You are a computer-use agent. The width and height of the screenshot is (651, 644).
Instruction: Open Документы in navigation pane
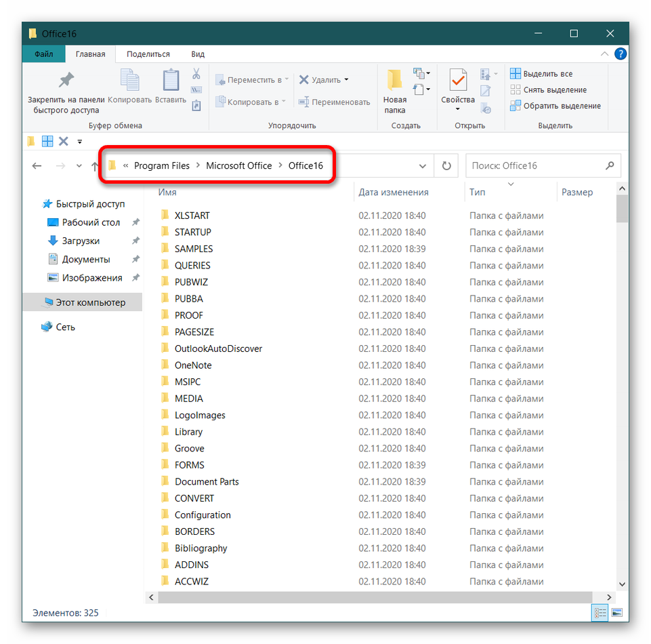click(x=79, y=259)
